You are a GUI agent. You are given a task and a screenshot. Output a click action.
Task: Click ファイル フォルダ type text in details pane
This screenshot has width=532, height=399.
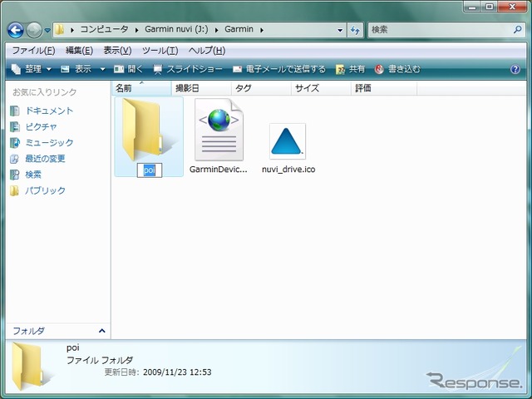tap(100, 360)
